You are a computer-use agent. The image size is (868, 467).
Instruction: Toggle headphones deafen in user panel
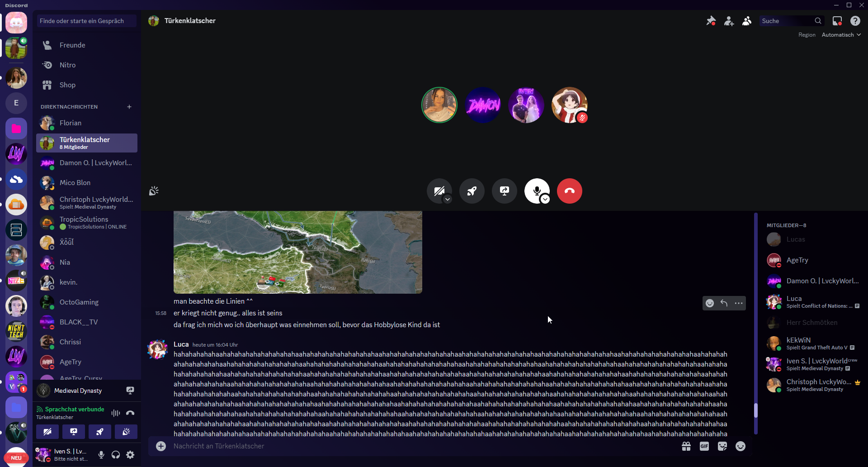[x=116, y=455]
